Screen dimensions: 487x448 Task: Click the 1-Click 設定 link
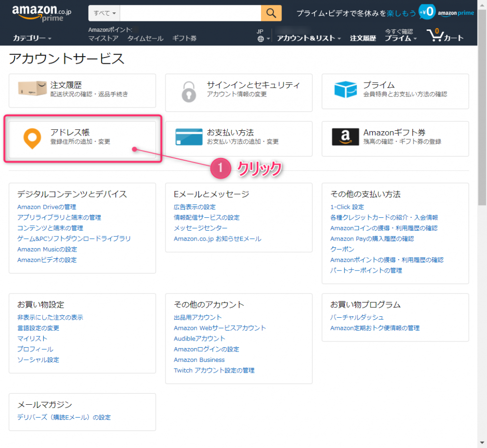(x=347, y=207)
